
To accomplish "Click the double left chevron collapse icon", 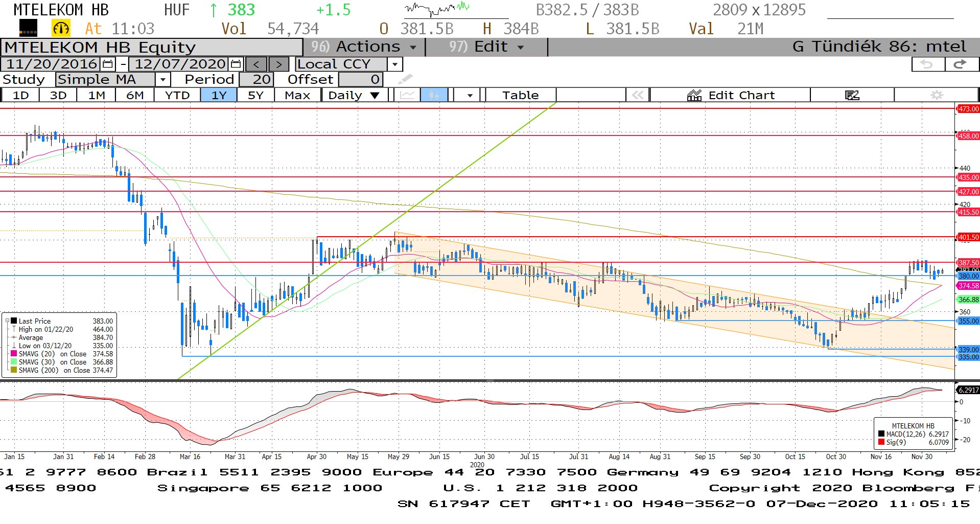I will click(638, 95).
